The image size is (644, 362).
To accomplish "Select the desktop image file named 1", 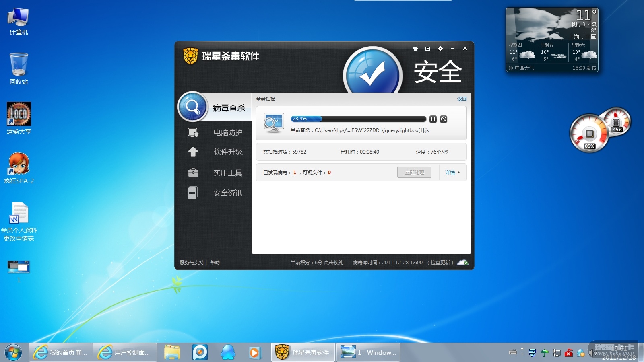I will tap(19, 271).
